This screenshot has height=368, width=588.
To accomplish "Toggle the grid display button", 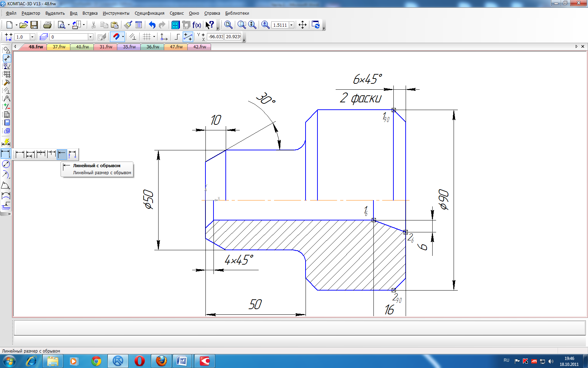I will click(x=147, y=37).
